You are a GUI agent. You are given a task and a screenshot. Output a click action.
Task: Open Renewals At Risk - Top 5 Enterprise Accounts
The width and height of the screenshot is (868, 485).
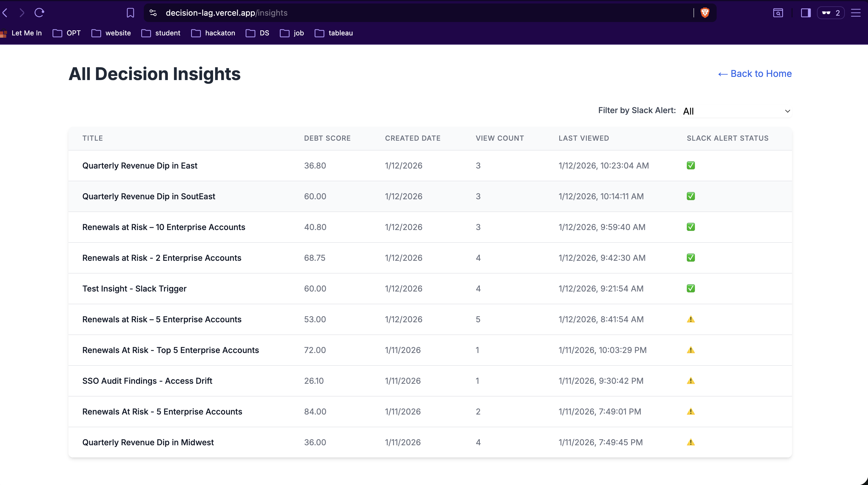(170, 350)
